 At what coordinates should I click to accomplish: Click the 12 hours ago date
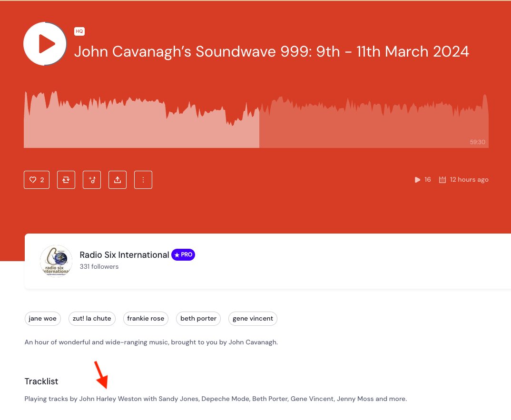point(464,179)
